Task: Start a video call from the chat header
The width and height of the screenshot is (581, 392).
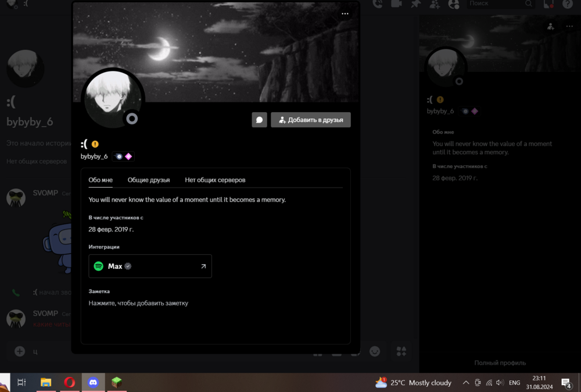Action: coord(396,3)
